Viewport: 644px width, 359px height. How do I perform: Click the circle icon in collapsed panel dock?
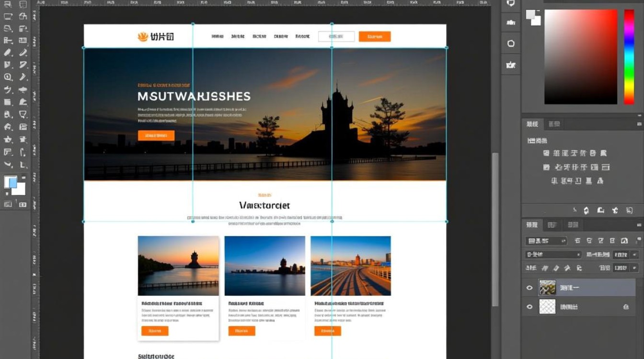(511, 44)
